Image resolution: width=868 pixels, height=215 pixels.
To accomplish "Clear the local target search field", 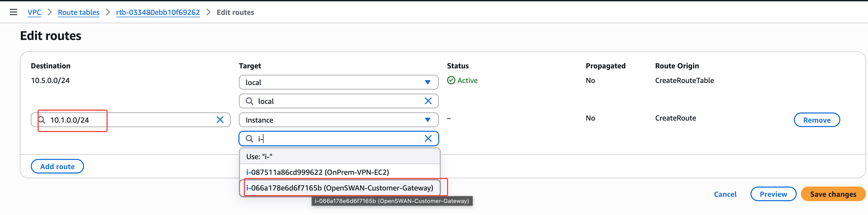I will point(427,101).
